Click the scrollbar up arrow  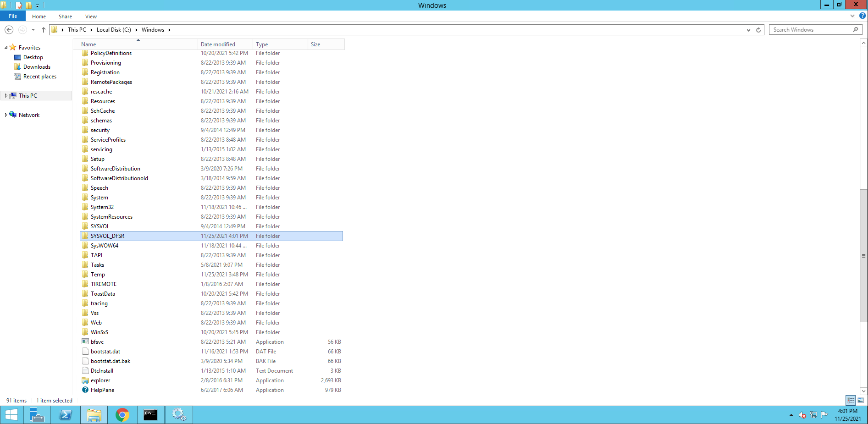tap(863, 43)
